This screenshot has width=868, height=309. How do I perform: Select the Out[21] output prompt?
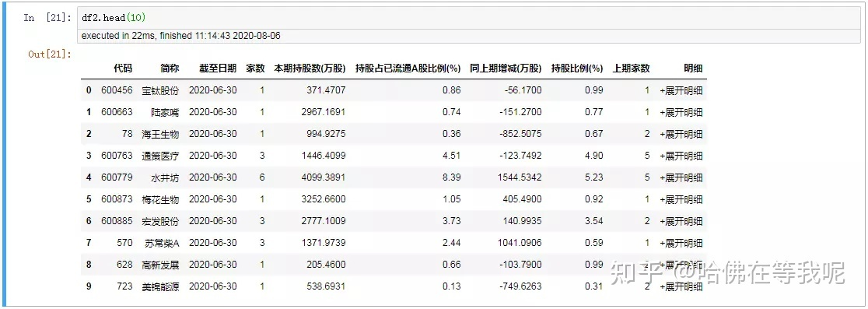[x=51, y=54]
